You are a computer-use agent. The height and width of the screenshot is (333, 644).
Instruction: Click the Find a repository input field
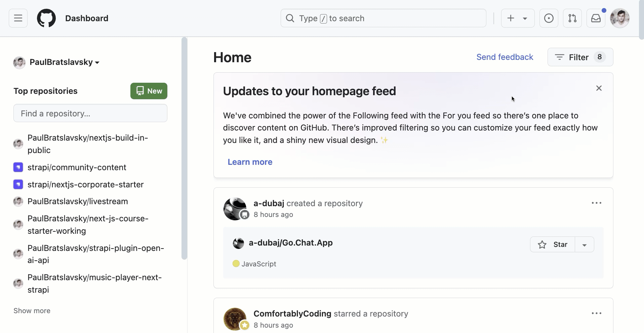[x=90, y=113]
